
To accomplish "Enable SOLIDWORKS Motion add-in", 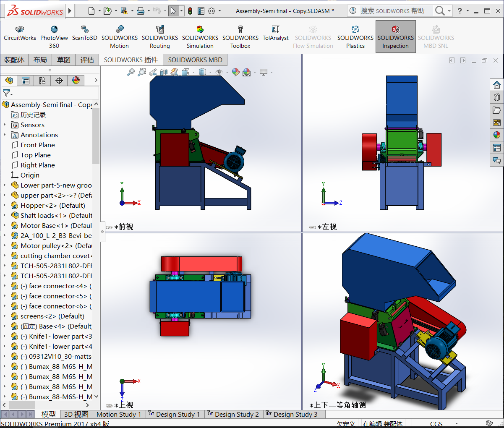I will tap(120, 37).
